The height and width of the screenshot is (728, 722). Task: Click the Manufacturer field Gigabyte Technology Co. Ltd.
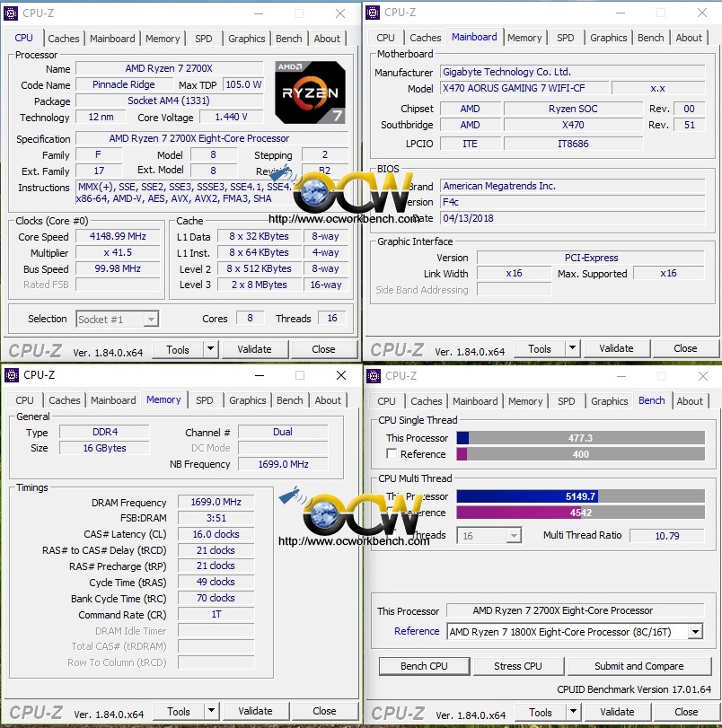572,72
